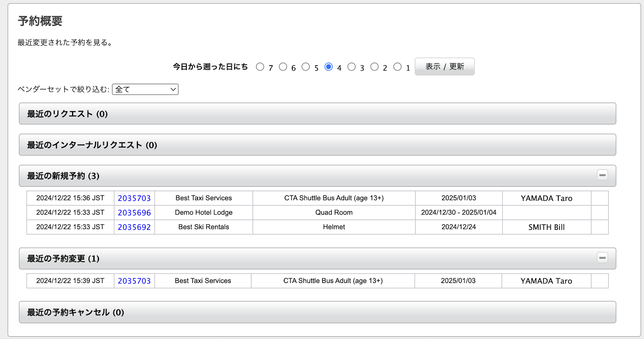644x339 pixels.
Task: Click the 表示 / 更新 button
Action: pos(444,66)
